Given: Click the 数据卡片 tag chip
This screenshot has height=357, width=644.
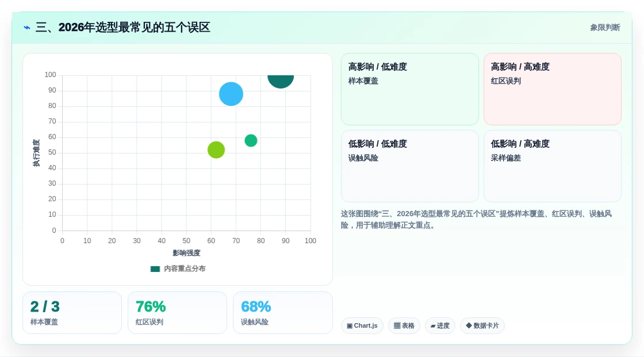Looking at the screenshot, I should point(482,326).
